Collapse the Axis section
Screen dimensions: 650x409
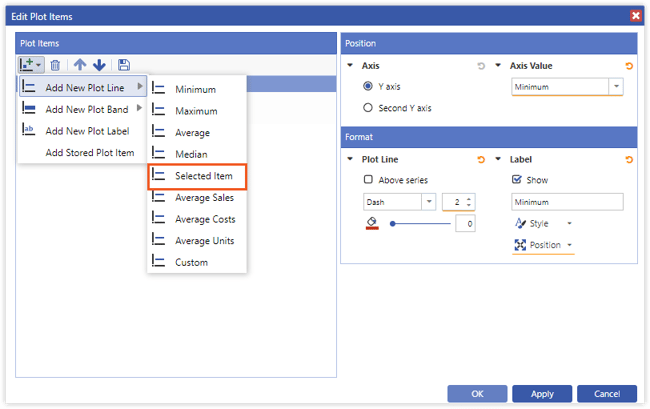coord(350,65)
